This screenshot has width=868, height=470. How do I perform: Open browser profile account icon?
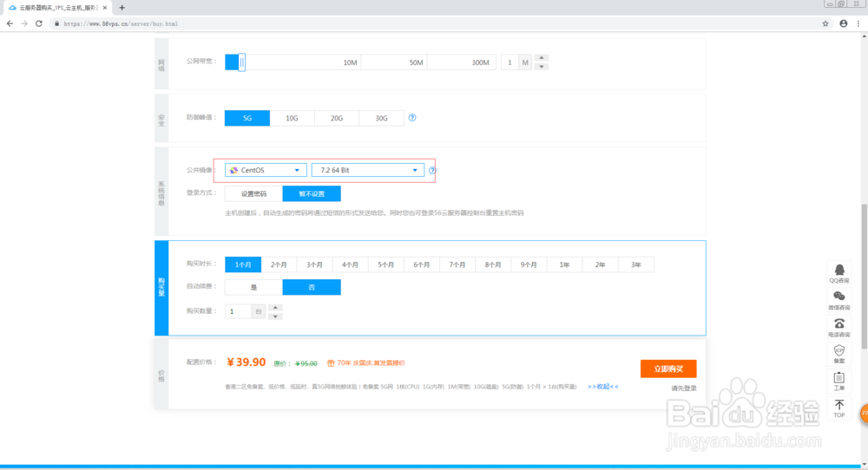[844, 23]
